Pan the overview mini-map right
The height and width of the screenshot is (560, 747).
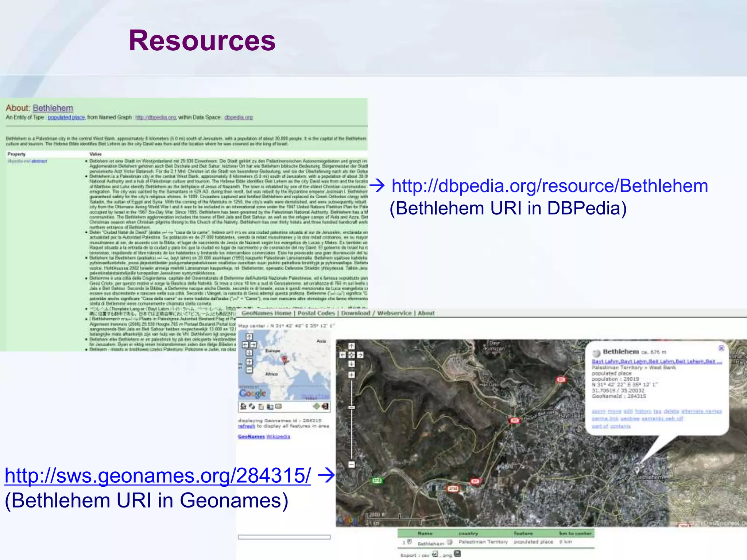click(253, 345)
